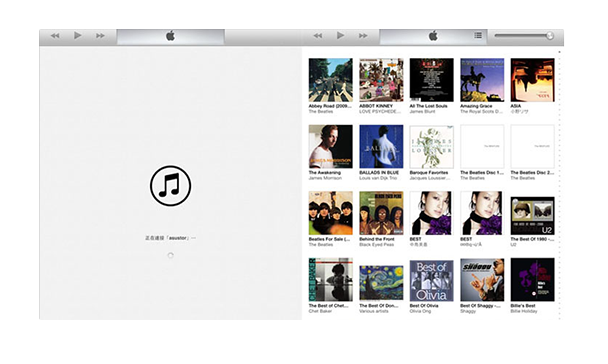
Task: Click 'The Awakening' title text
Action: (x=325, y=173)
